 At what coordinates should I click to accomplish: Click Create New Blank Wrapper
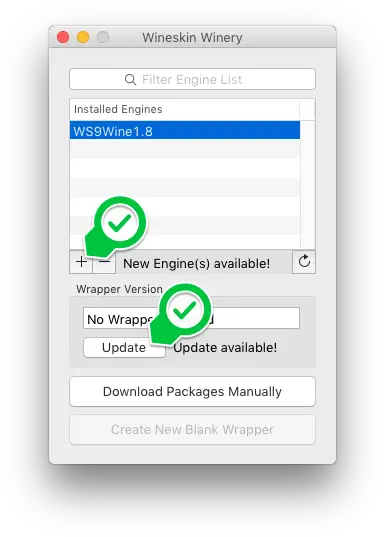coord(192,429)
